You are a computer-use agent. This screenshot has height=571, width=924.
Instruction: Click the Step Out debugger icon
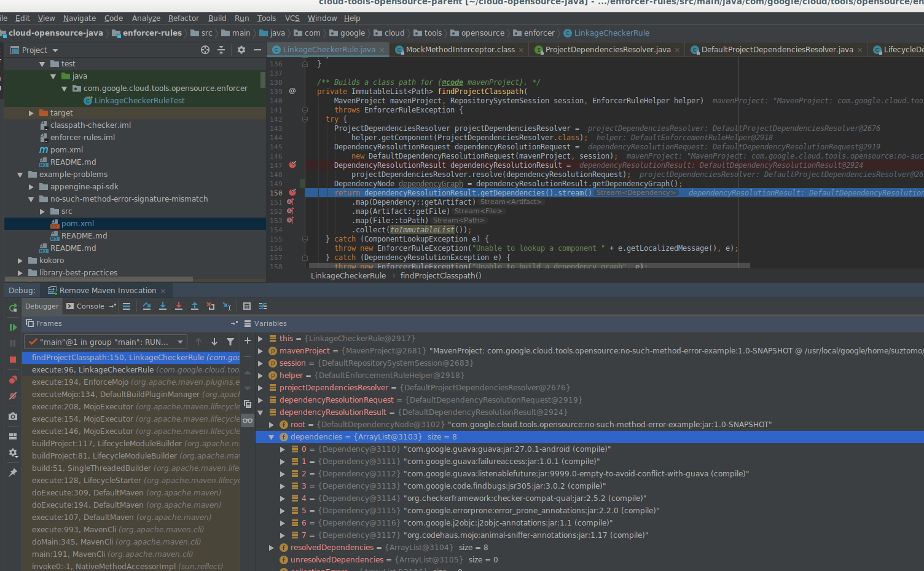(195, 305)
